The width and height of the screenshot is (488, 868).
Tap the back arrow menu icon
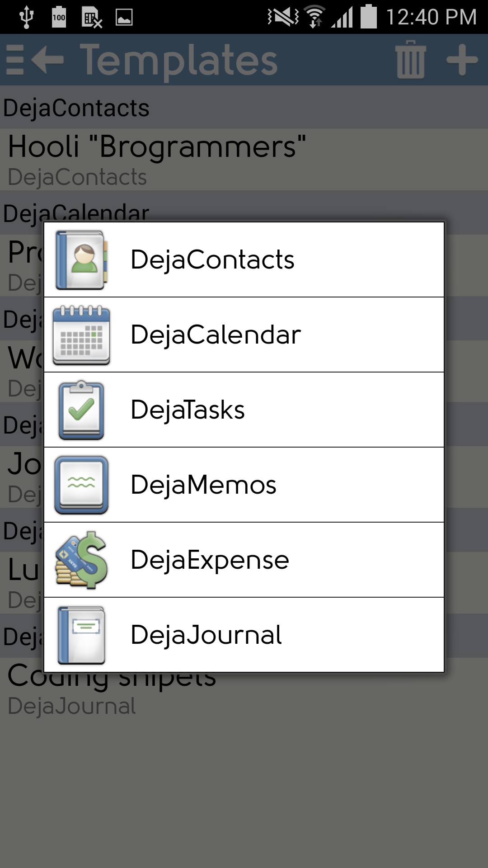point(35,60)
